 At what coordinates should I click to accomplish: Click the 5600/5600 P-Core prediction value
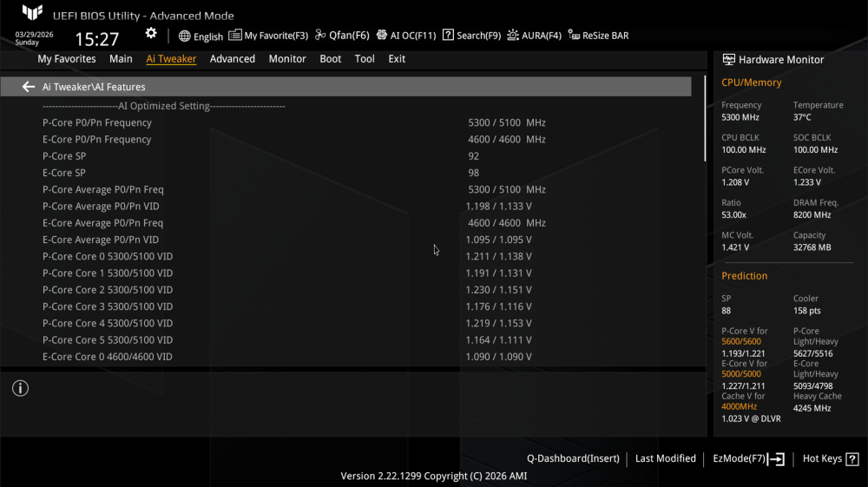pyautogui.click(x=740, y=341)
